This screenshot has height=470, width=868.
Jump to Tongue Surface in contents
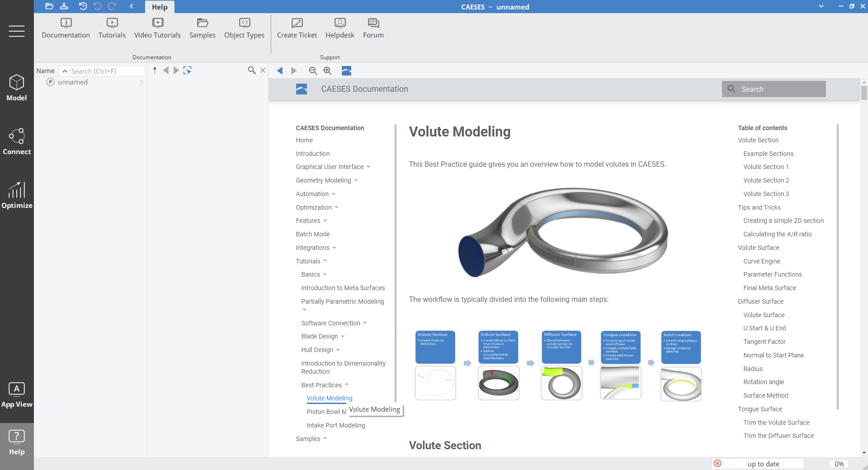pyautogui.click(x=760, y=409)
